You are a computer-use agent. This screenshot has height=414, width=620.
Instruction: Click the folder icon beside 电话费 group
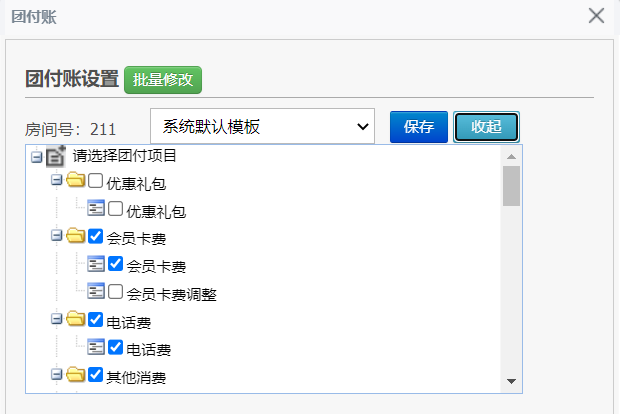[x=76, y=319]
